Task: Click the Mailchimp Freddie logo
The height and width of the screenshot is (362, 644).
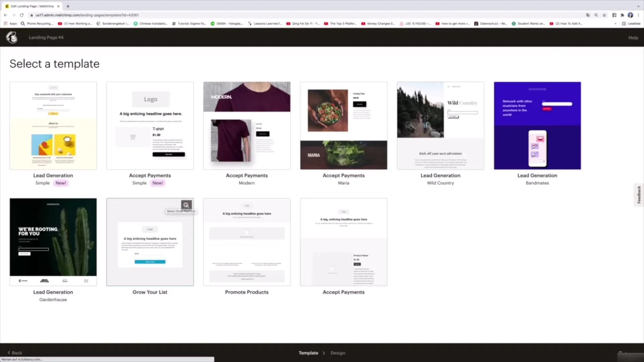Action: (x=12, y=37)
